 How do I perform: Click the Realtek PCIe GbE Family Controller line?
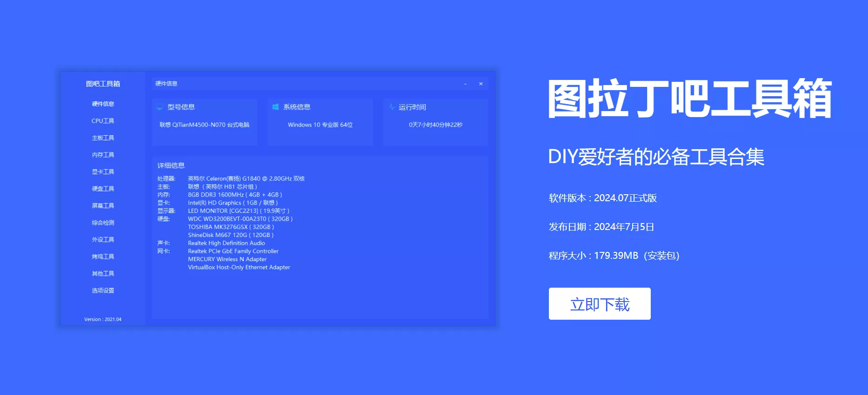(x=233, y=251)
